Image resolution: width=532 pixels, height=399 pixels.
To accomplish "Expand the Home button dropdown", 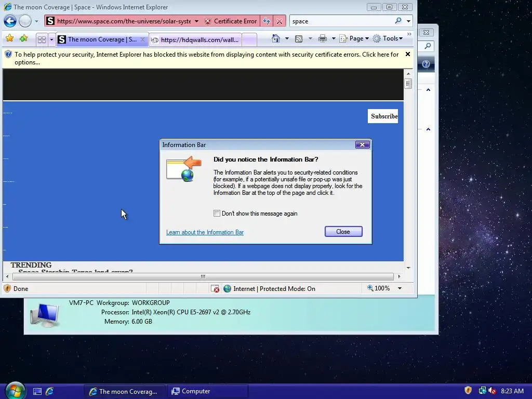I will (x=287, y=38).
